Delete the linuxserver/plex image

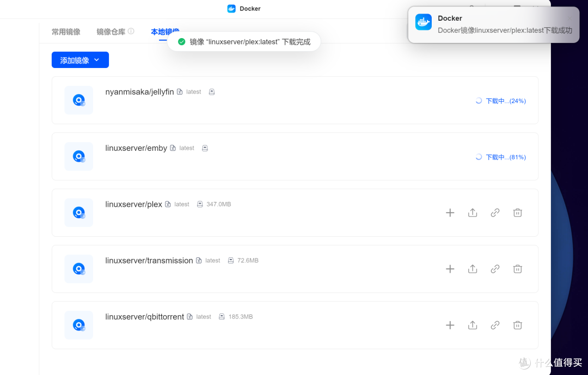pyautogui.click(x=518, y=213)
